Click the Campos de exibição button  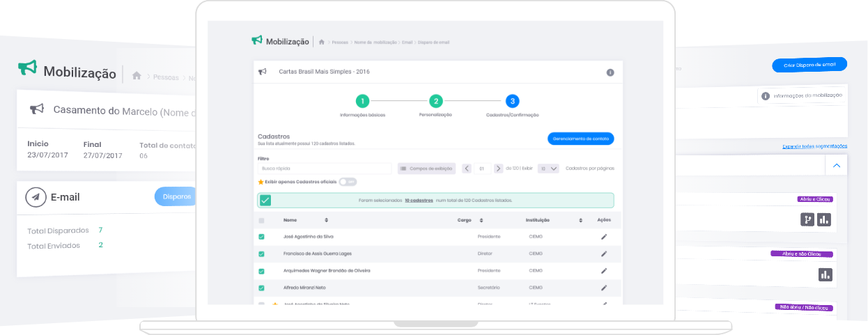(427, 169)
